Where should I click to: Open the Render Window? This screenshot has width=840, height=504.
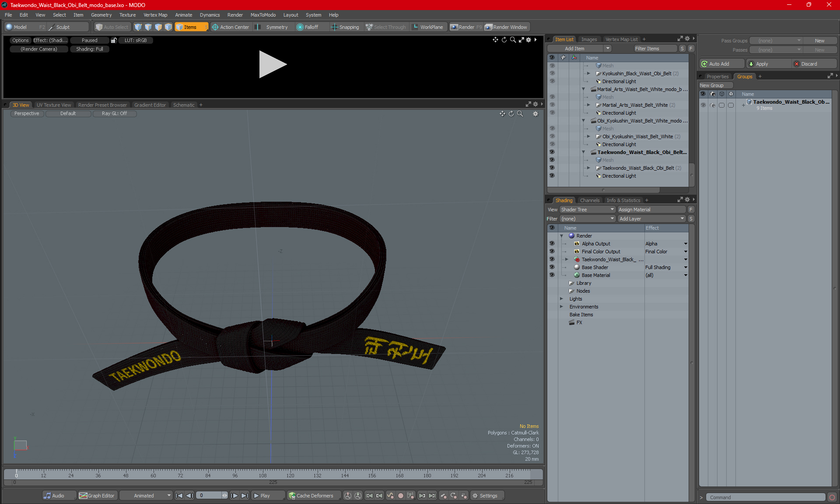click(x=506, y=27)
